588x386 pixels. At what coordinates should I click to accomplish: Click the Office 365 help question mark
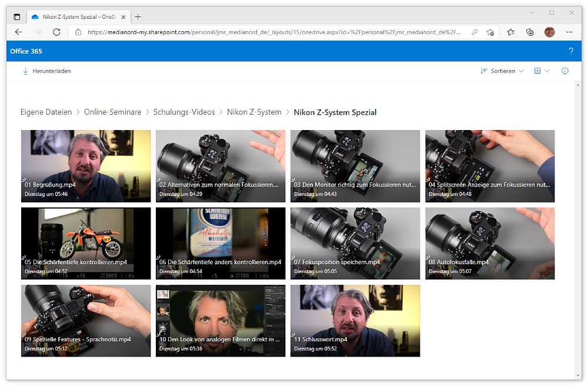(x=571, y=51)
